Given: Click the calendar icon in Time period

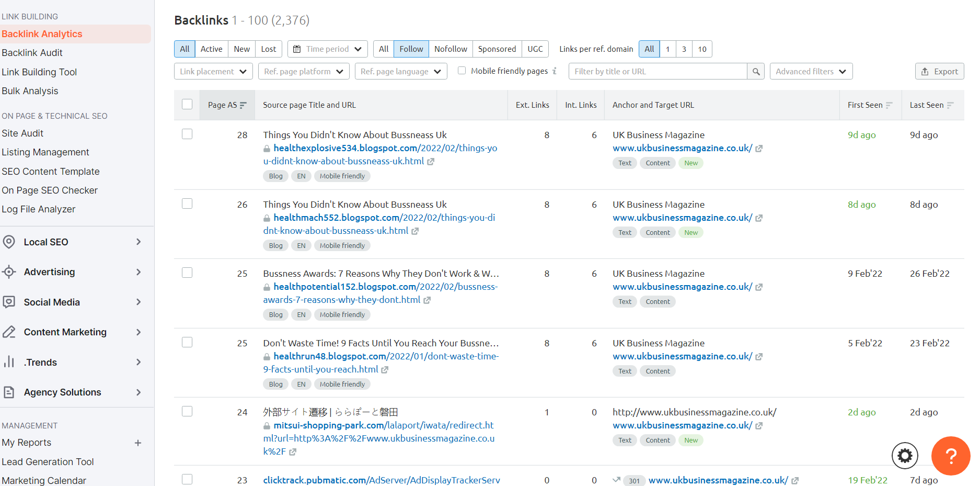Looking at the screenshot, I should 297,49.
